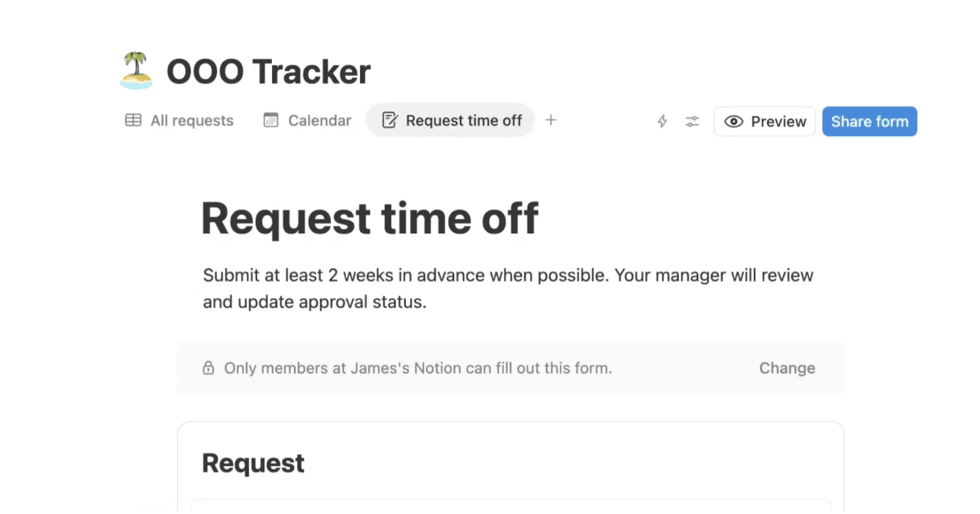Click the form icon in Request time off
Screen dimensions: 980x514
[x=391, y=120]
